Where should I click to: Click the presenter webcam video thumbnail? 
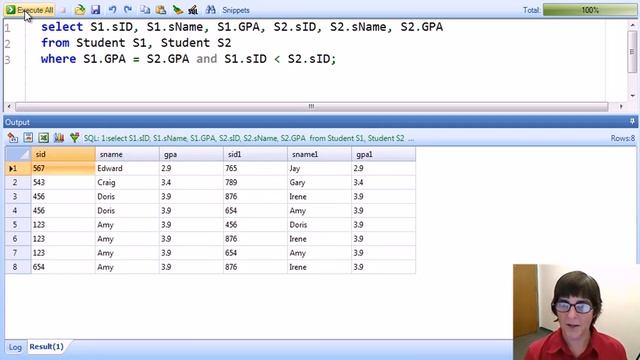click(x=576, y=312)
